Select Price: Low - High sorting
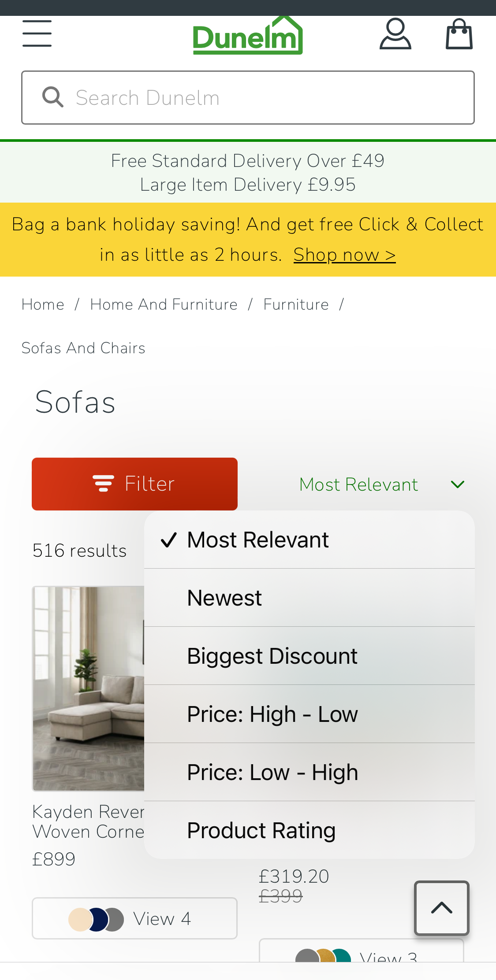Image resolution: width=496 pixels, height=980 pixels. tap(272, 772)
